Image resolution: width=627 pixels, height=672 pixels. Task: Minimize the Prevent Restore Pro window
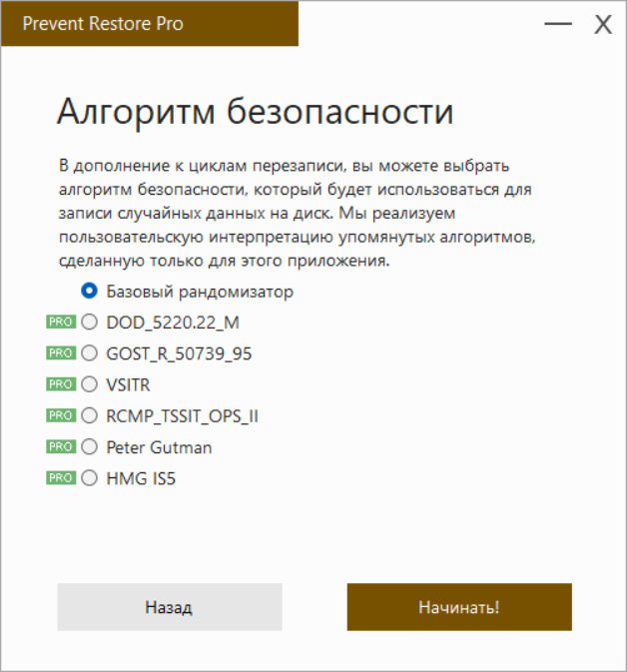[558, 24]
